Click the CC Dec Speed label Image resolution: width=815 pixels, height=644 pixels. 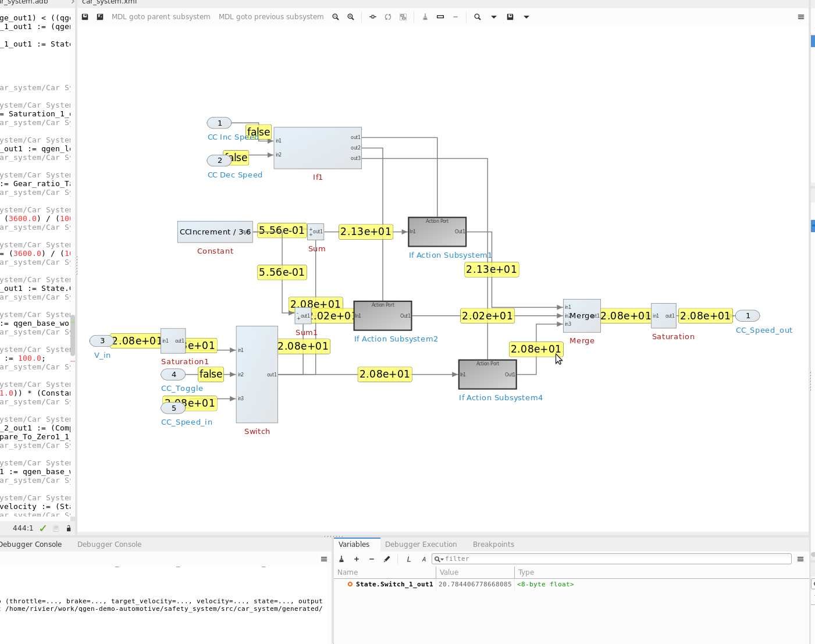point(235,175)
